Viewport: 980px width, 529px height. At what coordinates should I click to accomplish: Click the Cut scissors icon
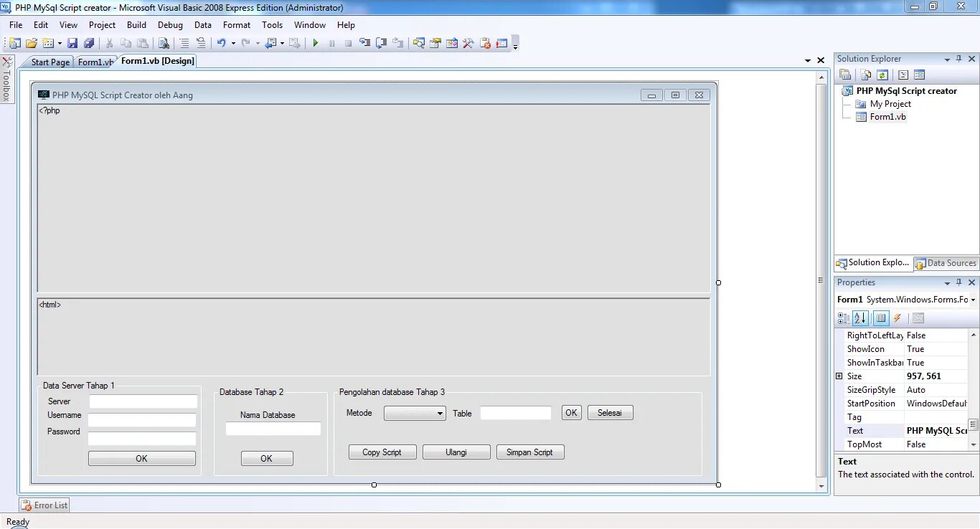coord(109,44)
